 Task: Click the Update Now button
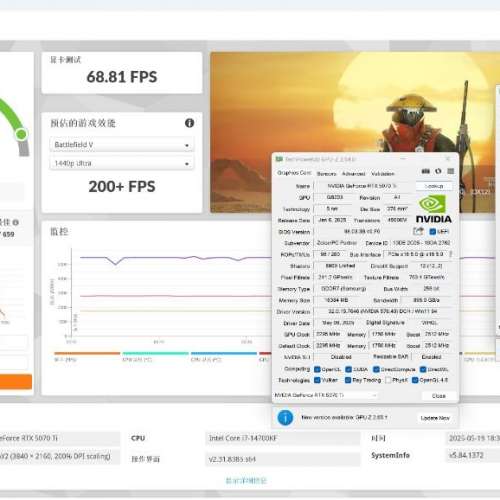pyautogui.click(x=435, y=418)
